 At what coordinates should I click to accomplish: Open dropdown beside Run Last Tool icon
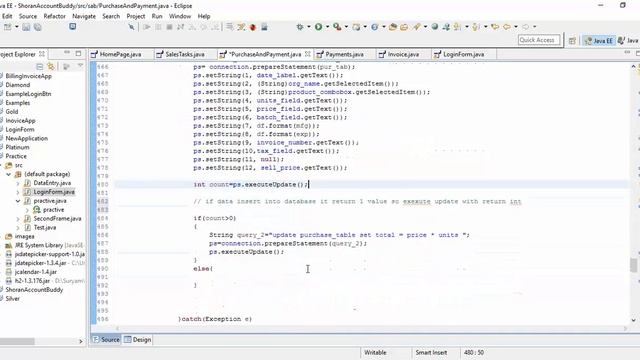point(346,27)
